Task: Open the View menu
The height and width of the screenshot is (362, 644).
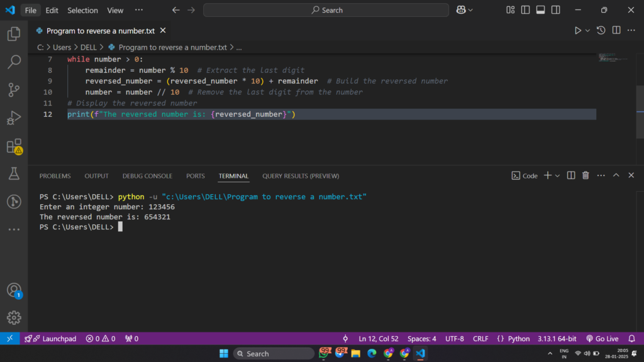Action: pyautogui.click(x=115, y=10)
